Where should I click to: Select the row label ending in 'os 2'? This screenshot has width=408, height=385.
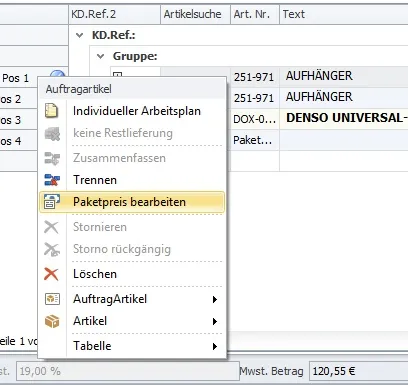point(11,99)
